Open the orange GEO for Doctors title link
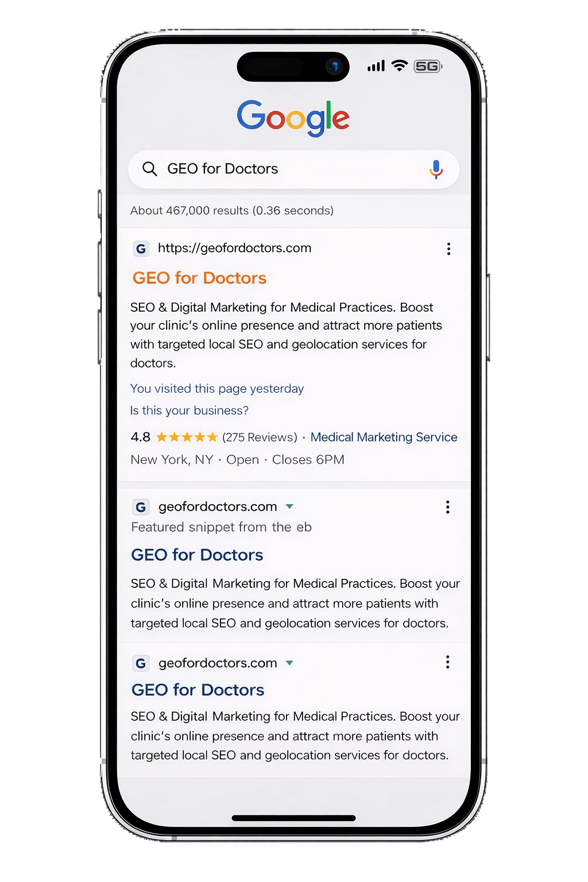This screenshot has height=882, width=588. point(199,278)
